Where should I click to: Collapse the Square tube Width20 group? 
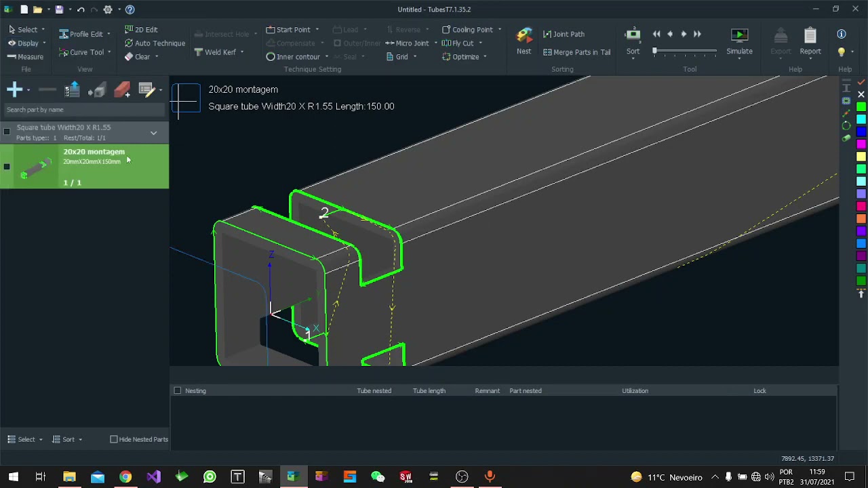153,133
